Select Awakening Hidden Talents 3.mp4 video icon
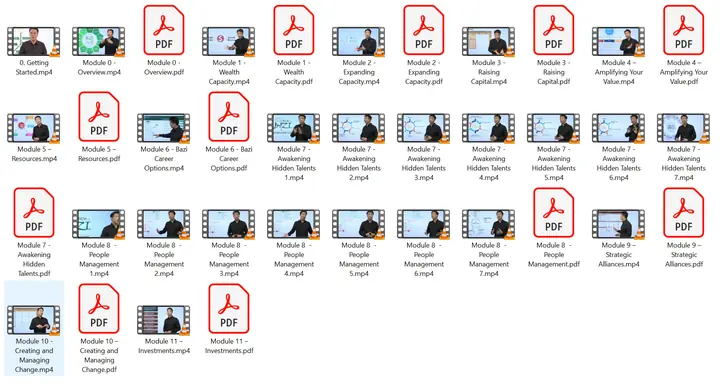This screenshot has width=720, height=384. click(x=424, y=128)
